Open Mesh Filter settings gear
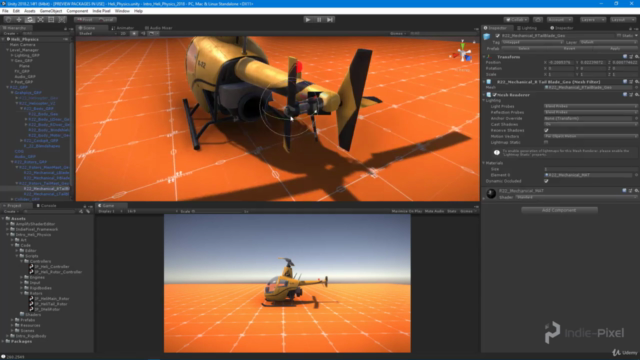 click(636, 82)
